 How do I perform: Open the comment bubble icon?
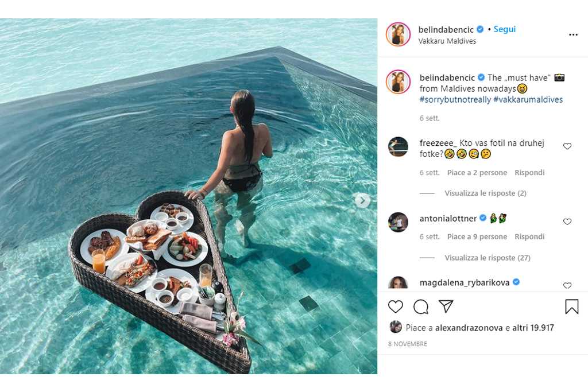[x=421, y=306]
